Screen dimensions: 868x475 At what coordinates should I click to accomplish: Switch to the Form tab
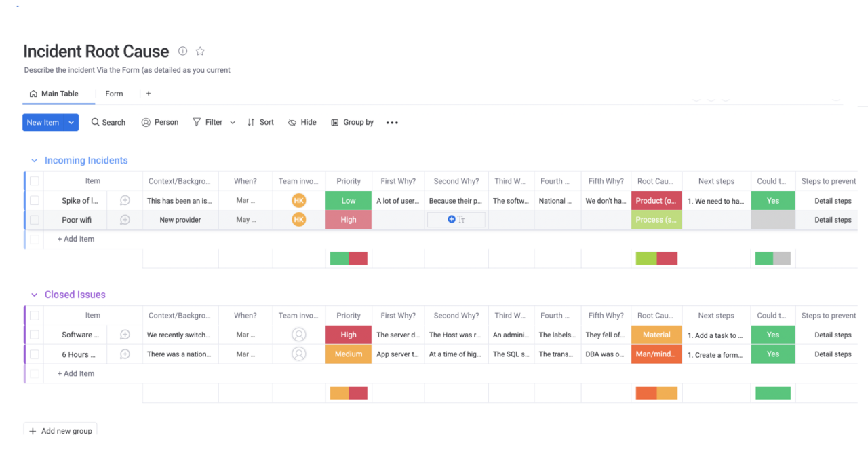click(x=114, y=94)
